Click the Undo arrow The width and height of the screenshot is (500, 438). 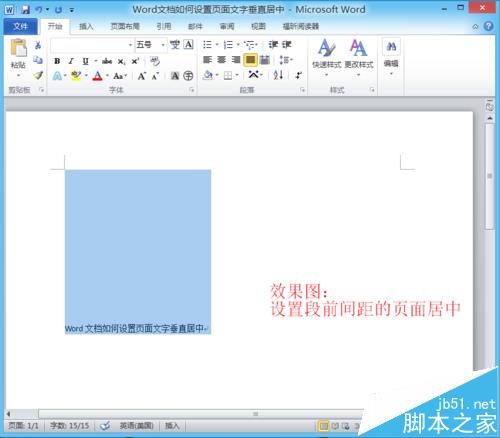point(39,10)
